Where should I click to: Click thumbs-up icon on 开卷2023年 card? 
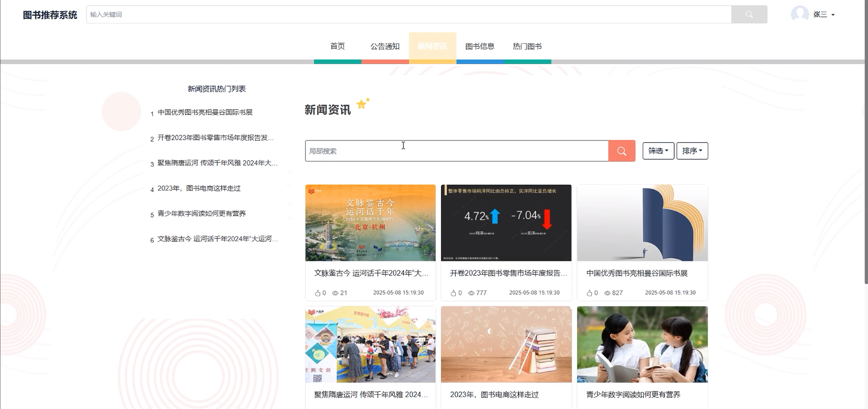tap(453, 293)
